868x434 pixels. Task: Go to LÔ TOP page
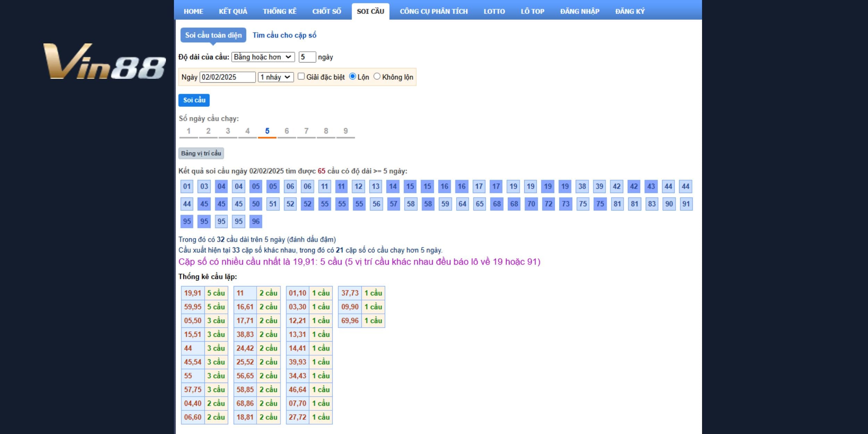click(532, 11)
